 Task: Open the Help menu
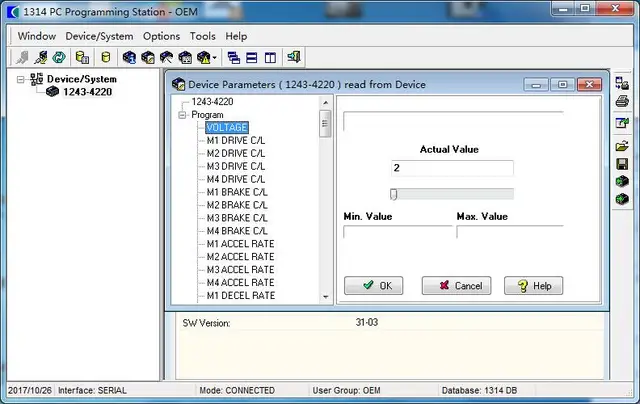pyautogui.click(x=236, y=36)
